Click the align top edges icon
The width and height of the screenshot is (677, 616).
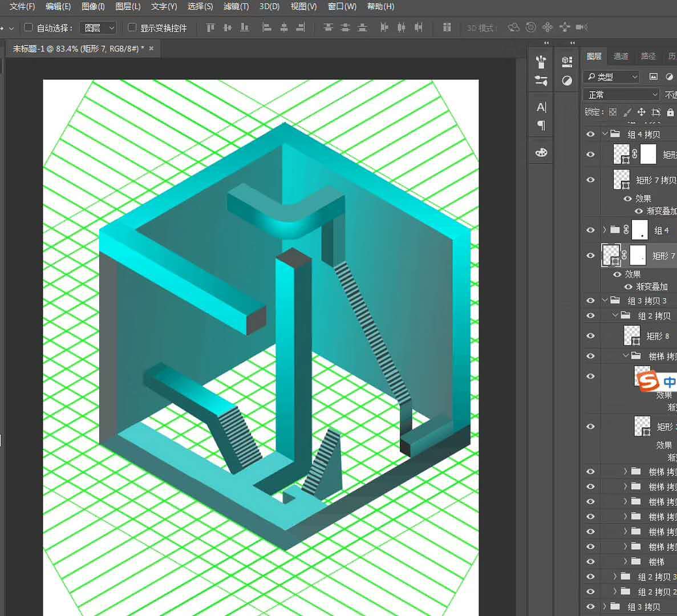(x=210, y=27)
